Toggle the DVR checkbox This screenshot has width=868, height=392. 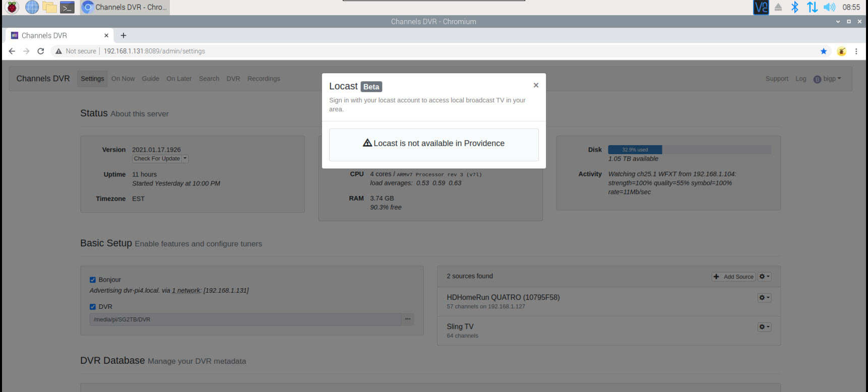tap(93, 306)
